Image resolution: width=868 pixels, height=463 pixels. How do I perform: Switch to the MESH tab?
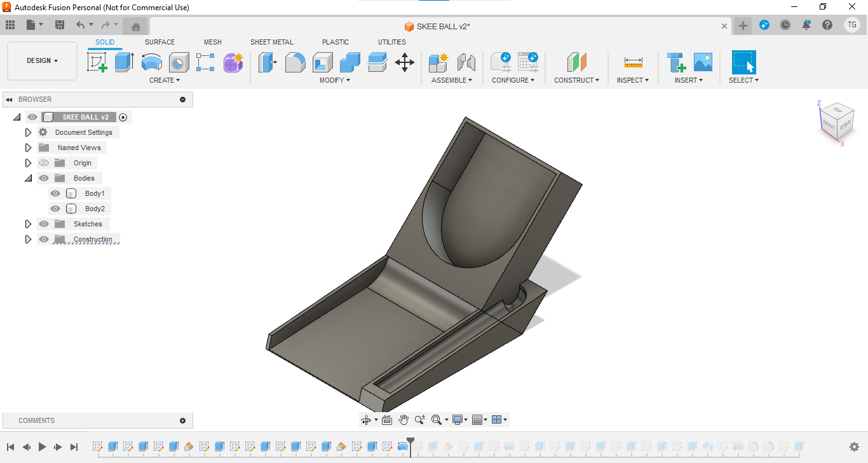click(213, 42)
